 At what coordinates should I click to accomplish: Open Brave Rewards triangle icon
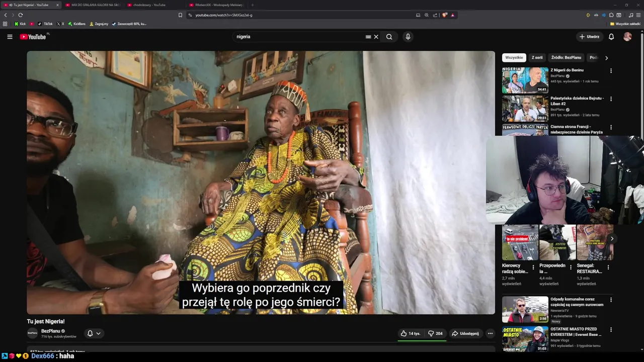coord(452,15)
